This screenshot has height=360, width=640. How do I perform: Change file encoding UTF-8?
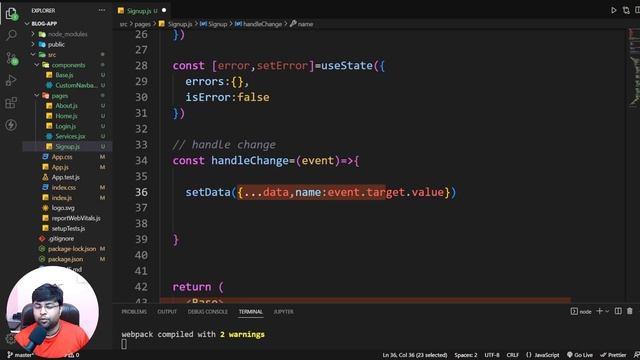492,355
